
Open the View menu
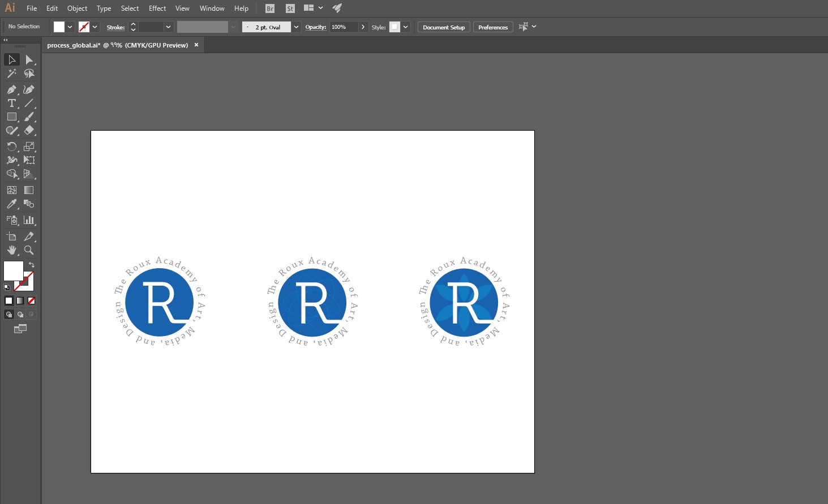coord(182,8)
